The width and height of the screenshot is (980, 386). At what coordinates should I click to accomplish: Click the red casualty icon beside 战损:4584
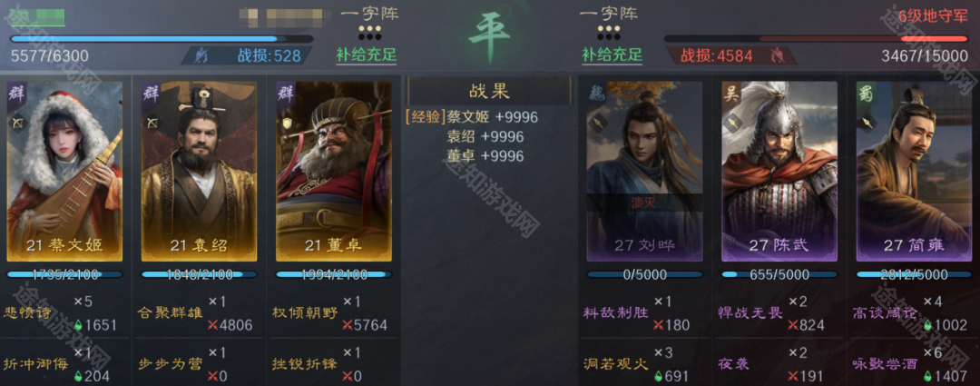tap(776, 55)
